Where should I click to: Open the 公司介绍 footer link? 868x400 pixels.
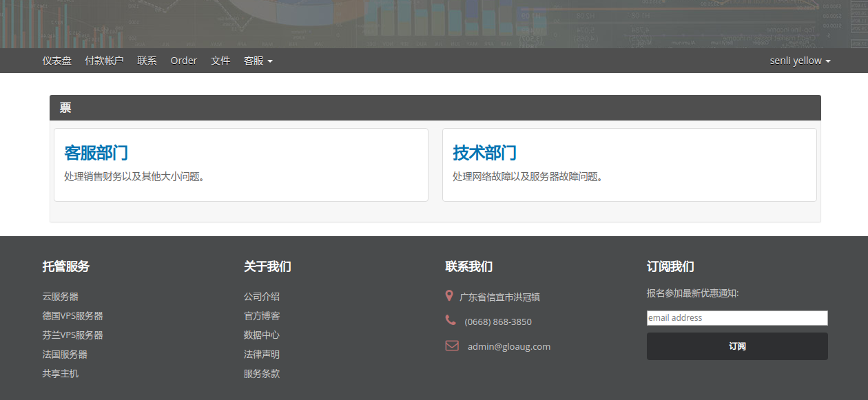[x=262, y=297]
